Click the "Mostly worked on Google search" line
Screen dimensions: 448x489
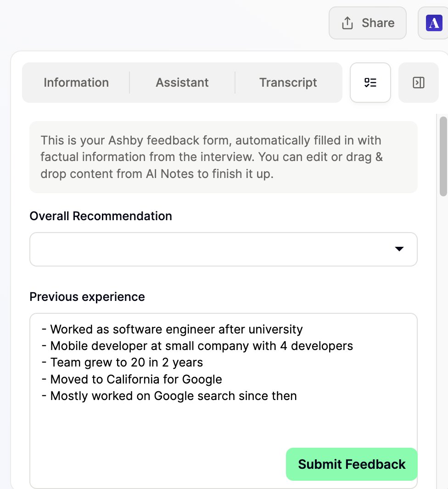(x=174, y=396)
